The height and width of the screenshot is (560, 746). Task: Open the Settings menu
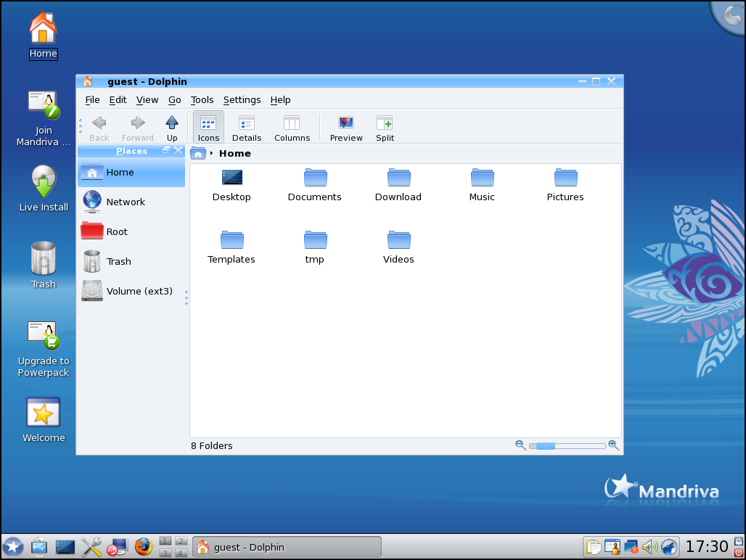242,100
